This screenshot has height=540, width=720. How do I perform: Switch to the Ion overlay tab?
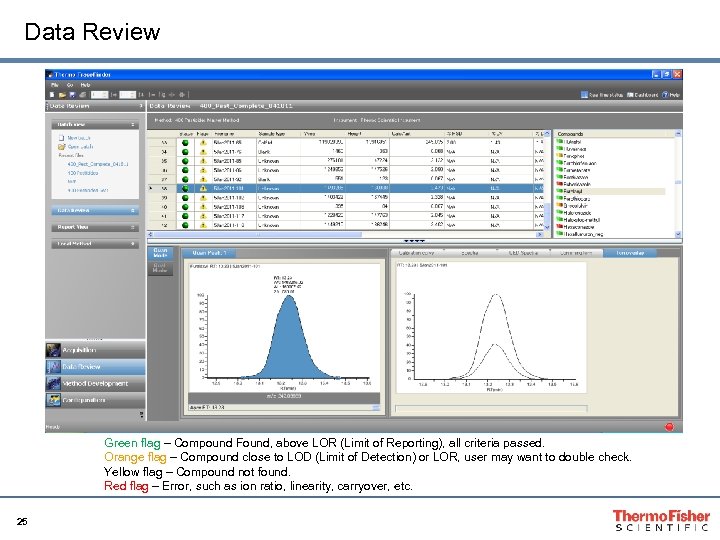(630, 253)
